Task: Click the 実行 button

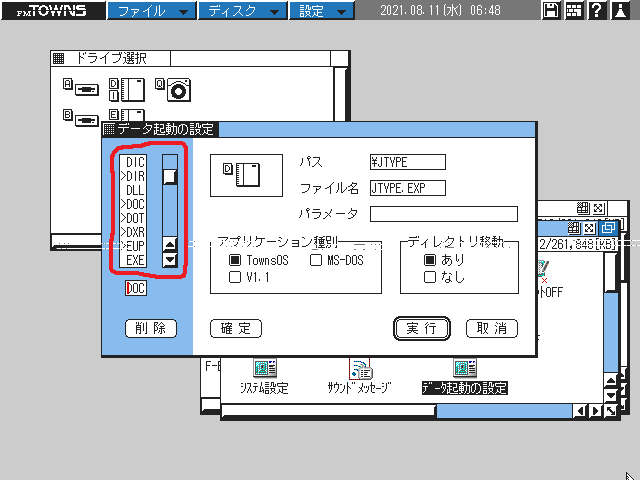Action: (422, 328)
